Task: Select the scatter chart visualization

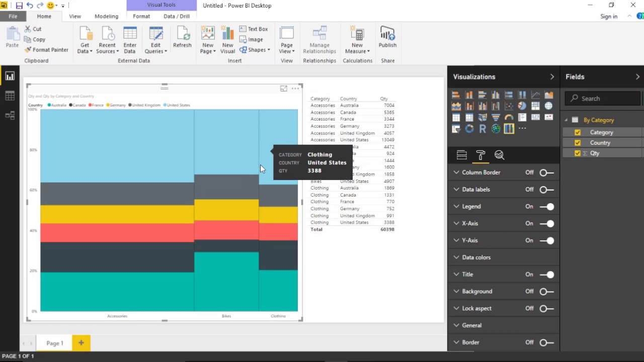Action: pos(509,106)
